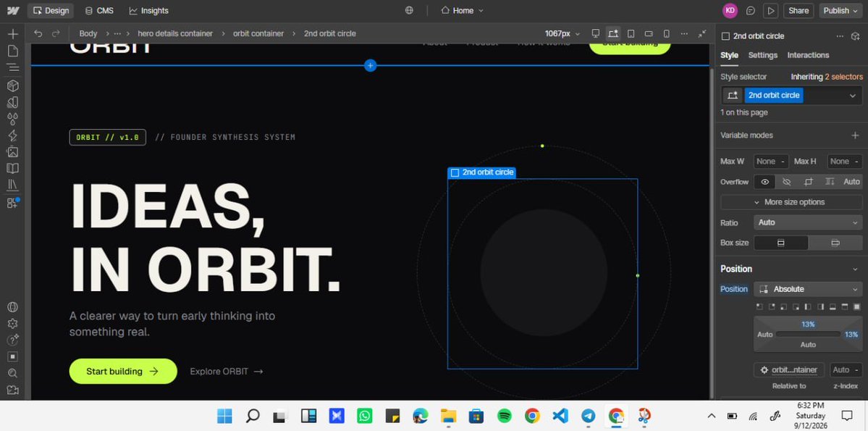This screenshot has width=868, height=431.
Task: Click the Redo arrow
Action: click(55, 33)
